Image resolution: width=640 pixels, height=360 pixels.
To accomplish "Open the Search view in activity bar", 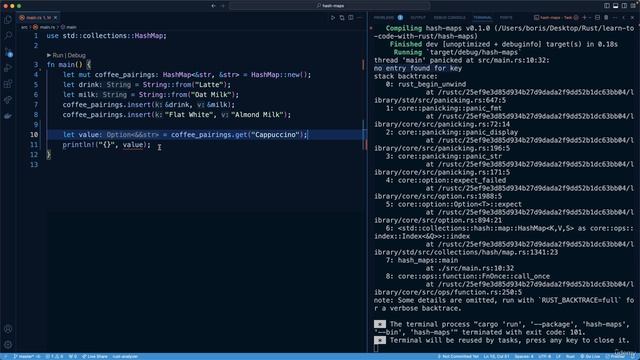I will pos(8,36).
